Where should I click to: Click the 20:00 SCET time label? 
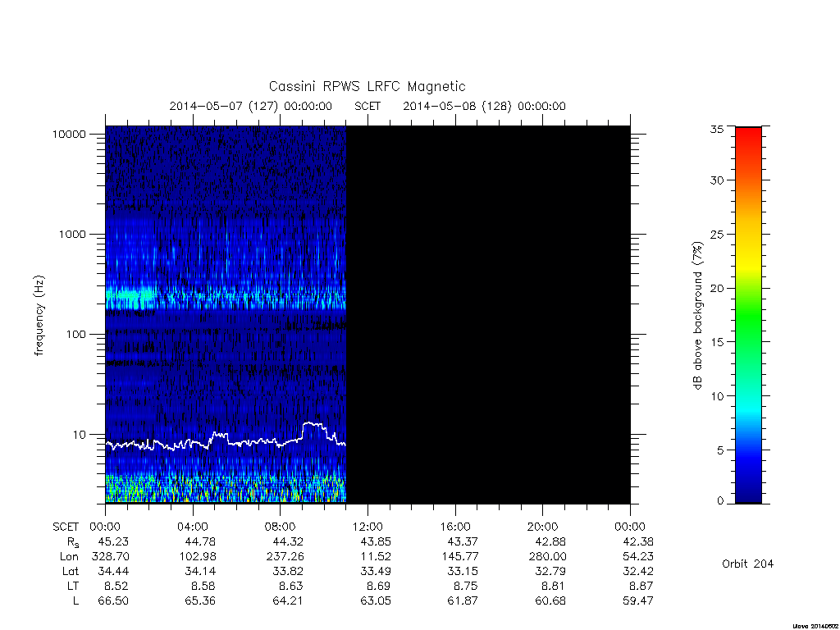(x=542, y=527)
